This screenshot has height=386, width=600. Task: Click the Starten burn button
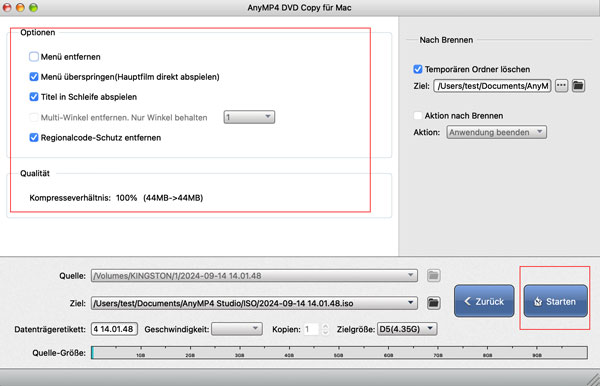coord(555,301)
